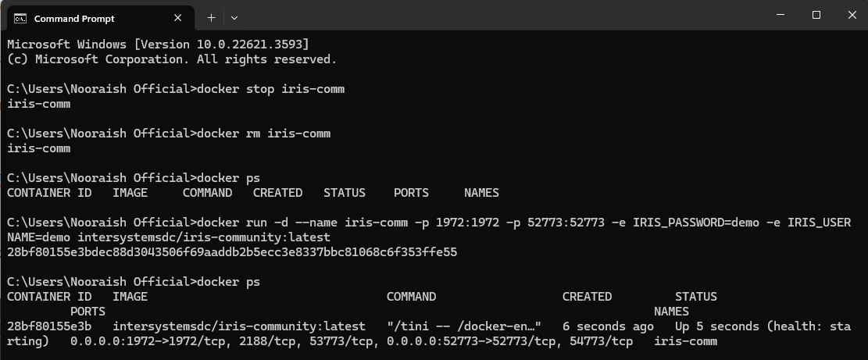Close the terminal window
Viewport: 868px width, 360px height.
coord(851,16)
